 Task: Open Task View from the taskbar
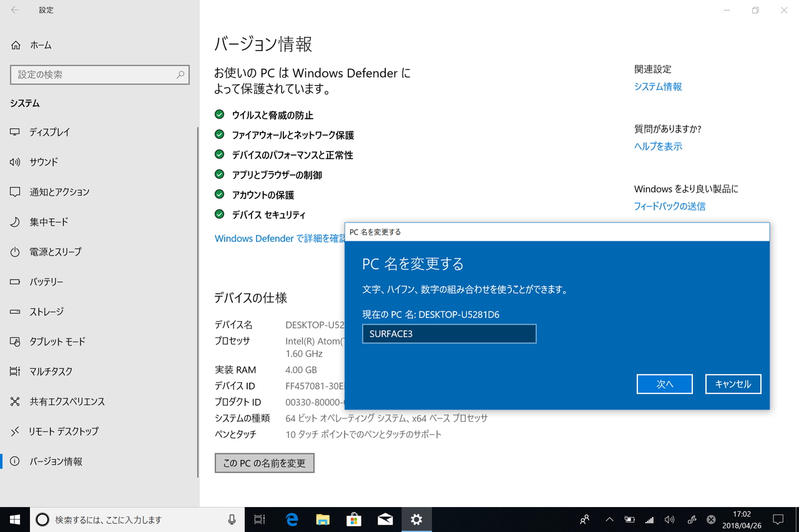click(x=260, y=520)
